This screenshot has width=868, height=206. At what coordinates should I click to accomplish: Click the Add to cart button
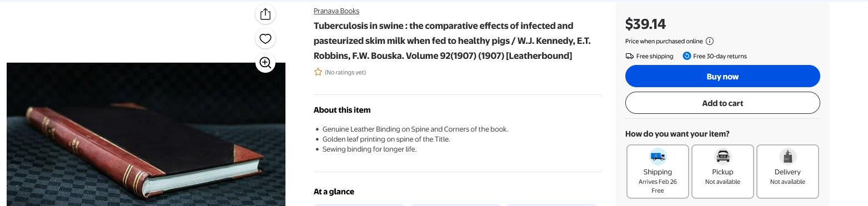tap(723, 103)
